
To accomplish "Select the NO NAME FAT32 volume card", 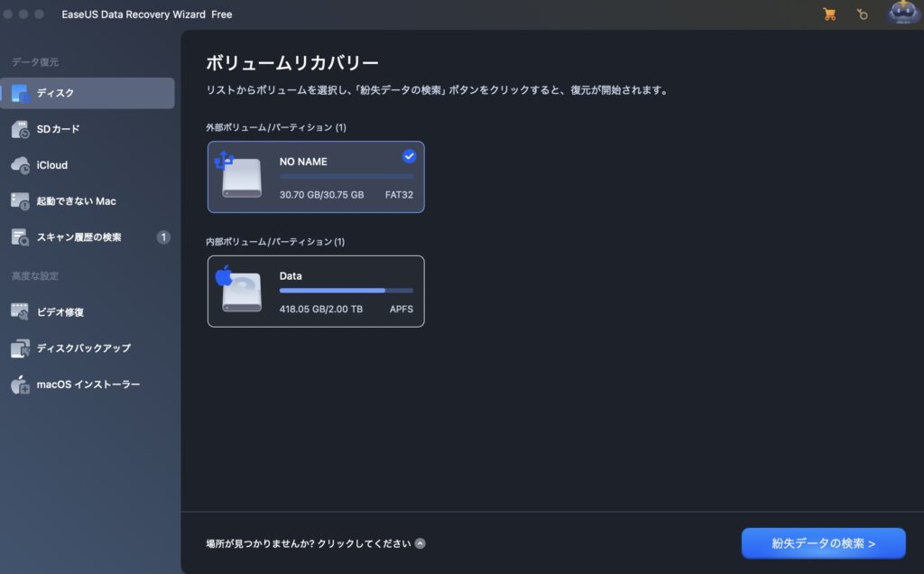I will (x=316, y=178).
